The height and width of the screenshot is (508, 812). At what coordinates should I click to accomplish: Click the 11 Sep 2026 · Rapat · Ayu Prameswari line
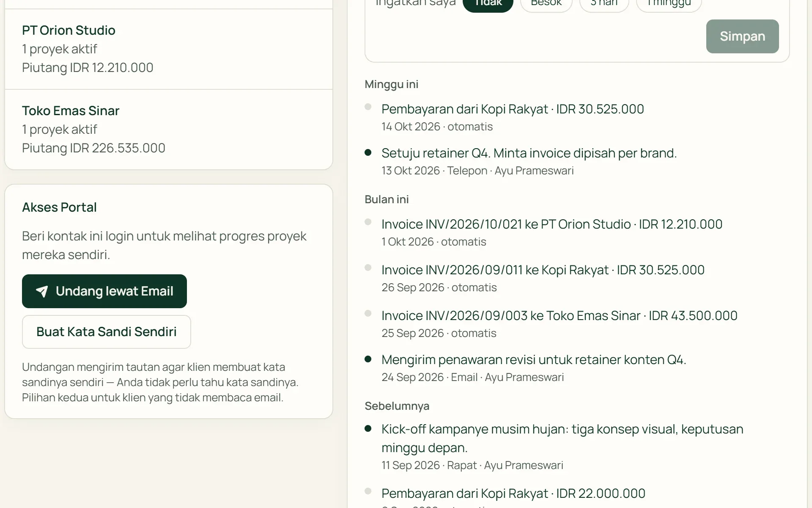(472, 465)
